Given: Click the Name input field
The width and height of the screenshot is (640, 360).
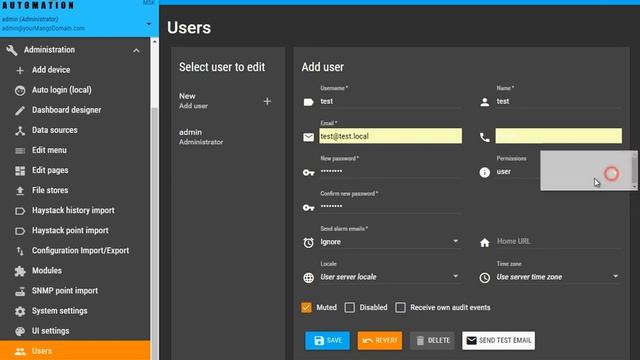Looking at the screenshot, I should click(558, 101).
